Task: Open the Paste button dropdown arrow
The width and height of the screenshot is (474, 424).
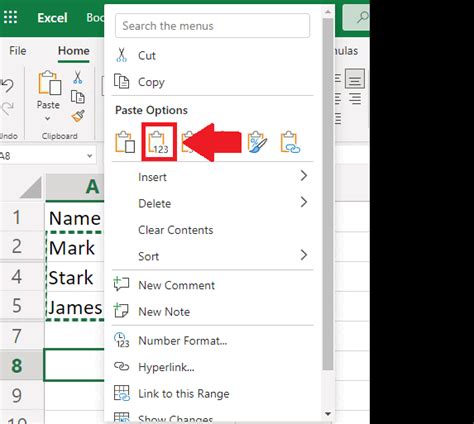Action: [x=48, y=118]
